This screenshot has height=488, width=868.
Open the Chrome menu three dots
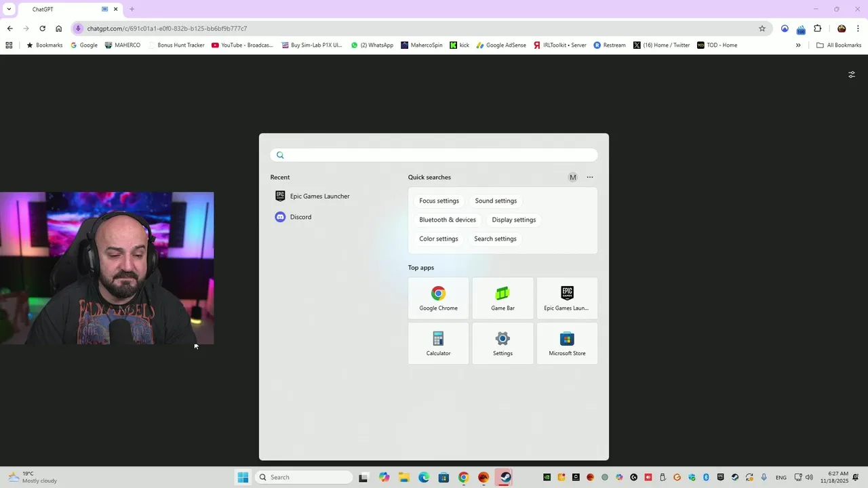click(x=858, y=28)
